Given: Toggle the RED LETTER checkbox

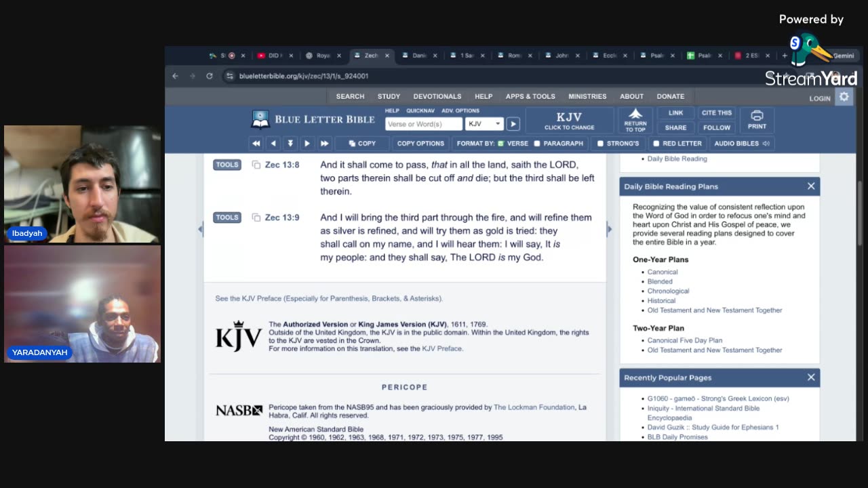Looking at the screenshot, I should pos(656,144).
